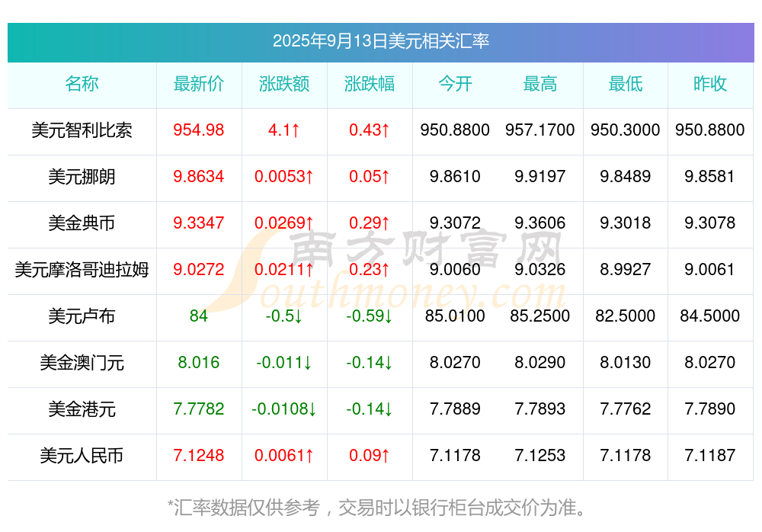Image resolution: width=762 pixels, height=532 pixels.
Task: Select the 最低 column header
Action: pos(626,84)
